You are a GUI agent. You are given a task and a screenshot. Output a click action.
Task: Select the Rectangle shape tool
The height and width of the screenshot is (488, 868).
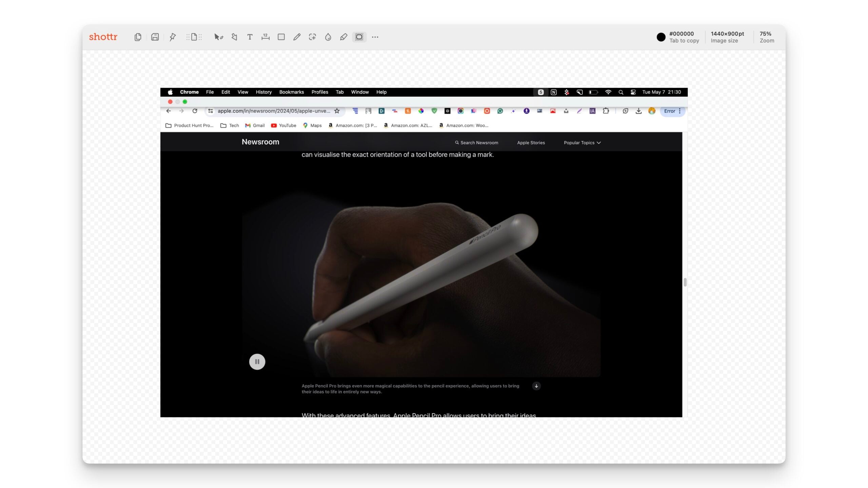281,37
